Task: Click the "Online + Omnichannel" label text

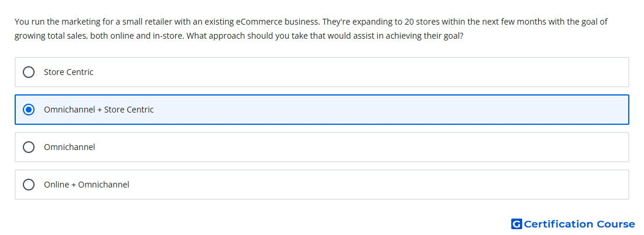Action: (87, 185)
